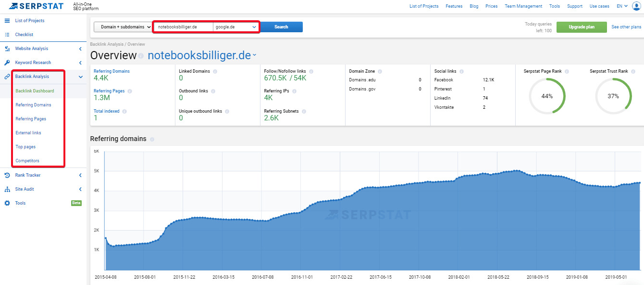Click the Facebook 12.1K social count
The height and width of the screenshot is (285, 644).
coord(488,80)
